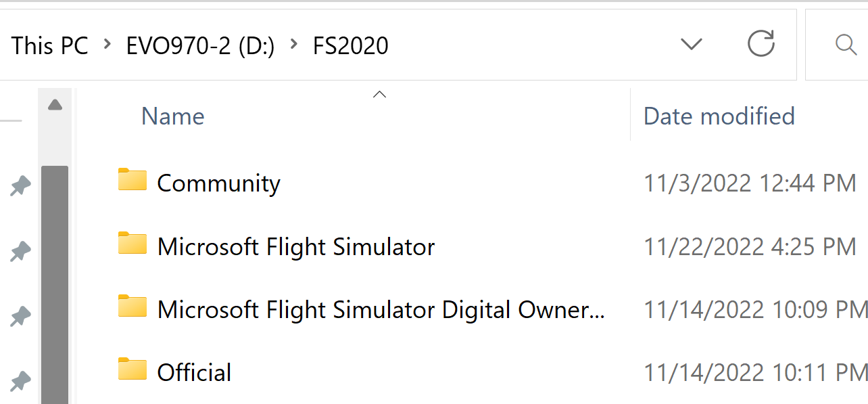Click the scrollbar up arrow
Viewport: 868px width, 404px height.
(x=54, y=103)
